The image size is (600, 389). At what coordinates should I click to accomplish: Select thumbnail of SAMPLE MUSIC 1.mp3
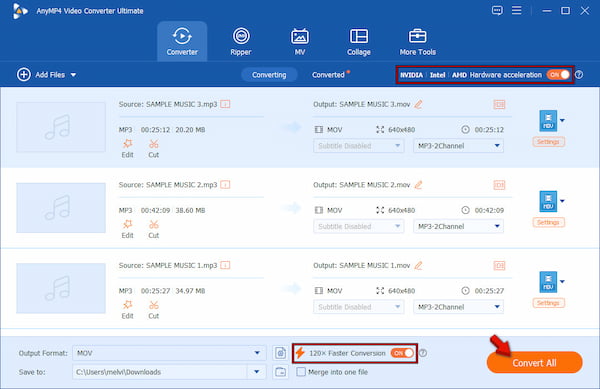(x=61, y=288)
